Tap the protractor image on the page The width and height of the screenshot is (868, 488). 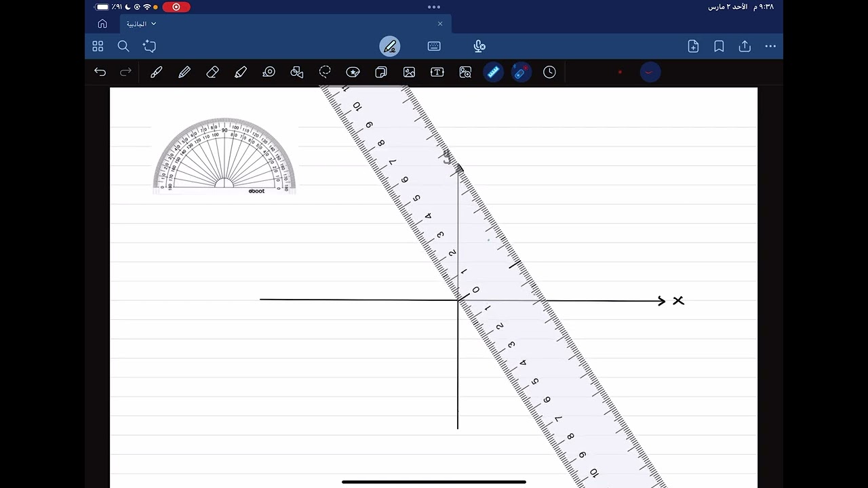pos(224,155)
